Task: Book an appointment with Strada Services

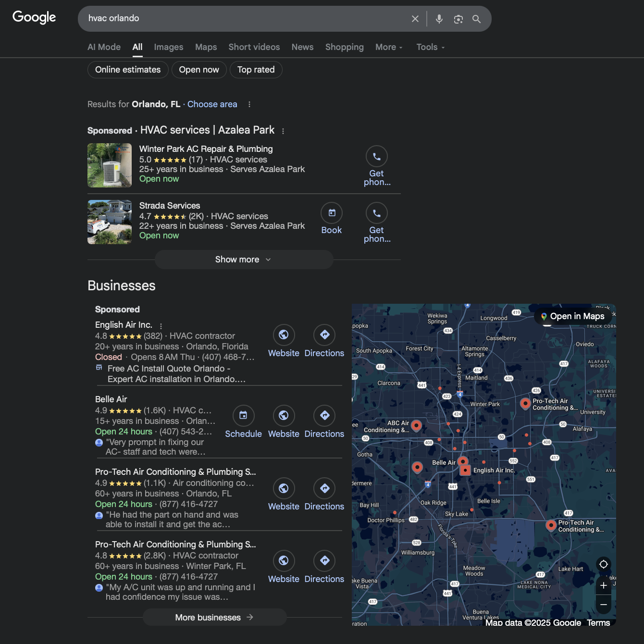Action: pyautogui.click(x=332, y=213)
